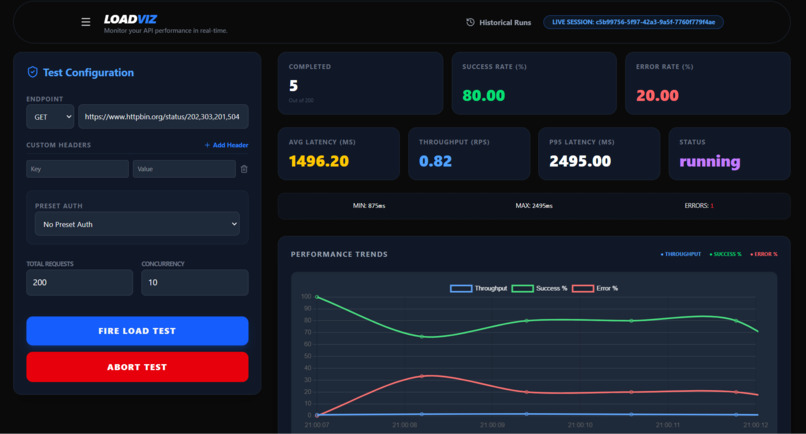Click the Historical Runs clock icon
This screenshot has width=806, height=434.
[x=470, y=22]
